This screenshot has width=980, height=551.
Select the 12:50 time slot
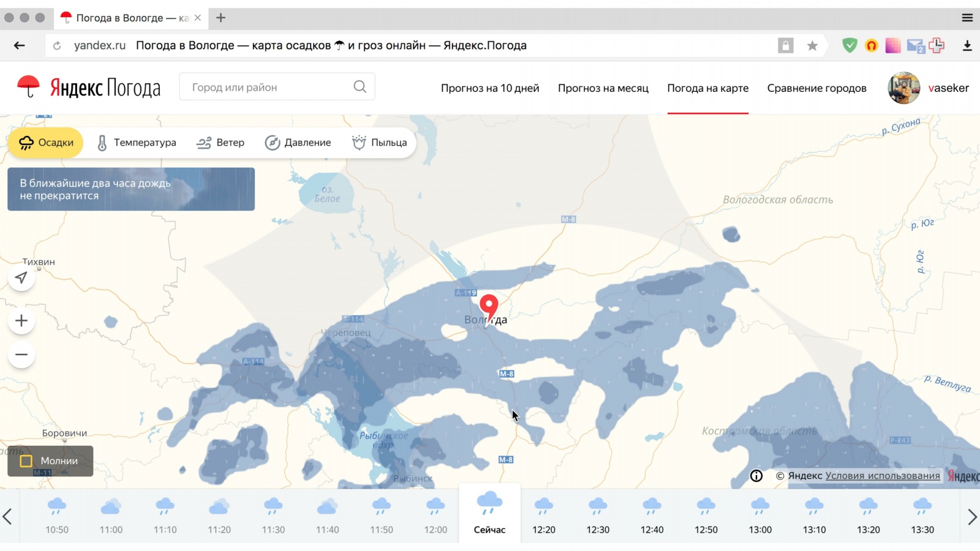[706, 516]
